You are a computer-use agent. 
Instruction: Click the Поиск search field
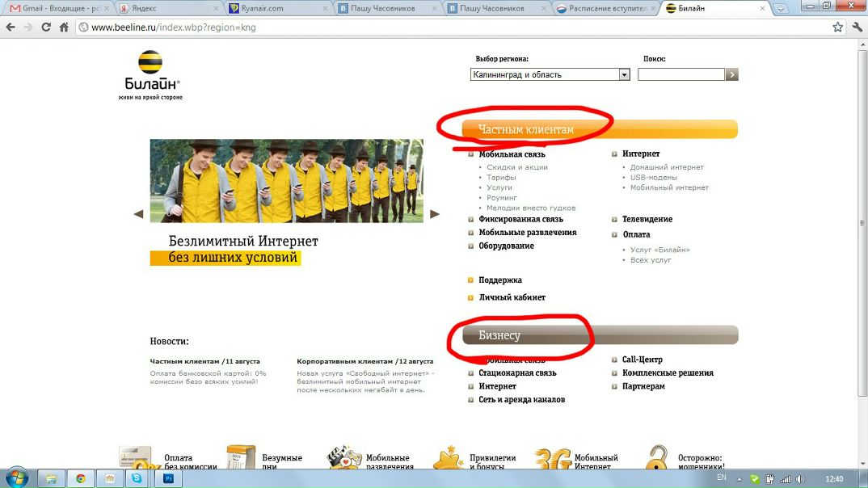(x=680, y=74)
